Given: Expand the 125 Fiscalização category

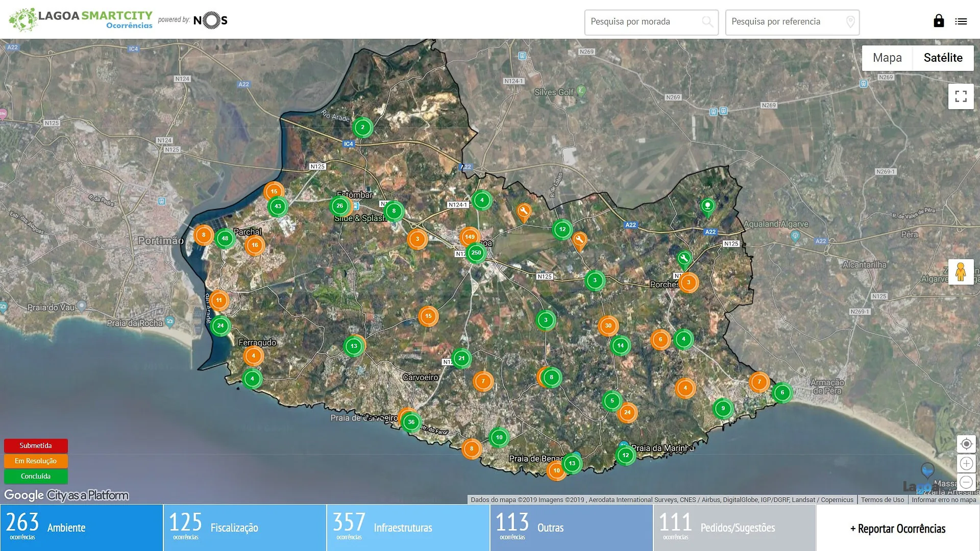Looking at the screenshot, I should tap(244, 528).
